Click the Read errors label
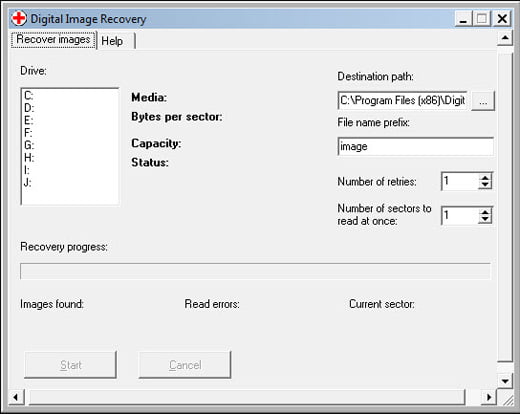Viewport: 520px width, 414px height. pos(212,304)
